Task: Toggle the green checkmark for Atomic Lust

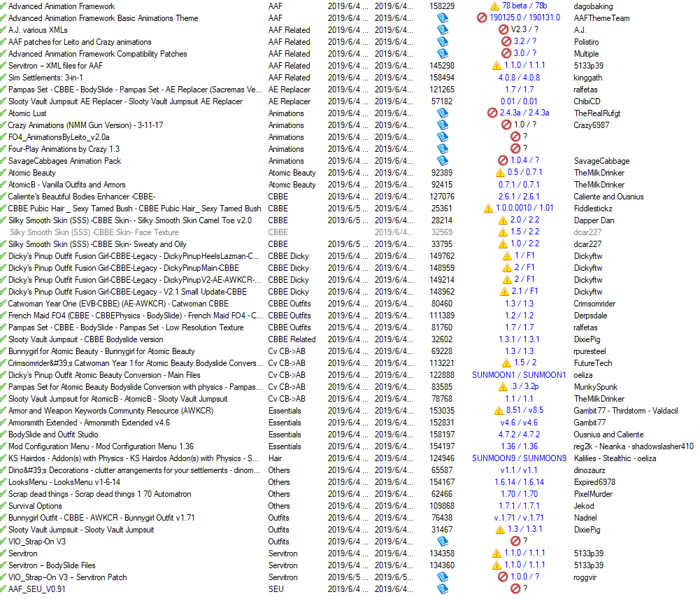Action: point(3,113)
